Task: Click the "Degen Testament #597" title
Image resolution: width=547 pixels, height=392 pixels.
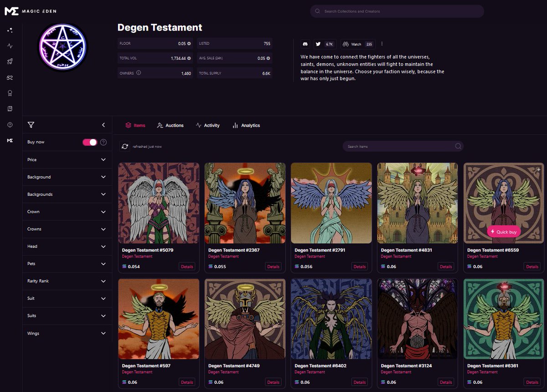Action: 146,366
